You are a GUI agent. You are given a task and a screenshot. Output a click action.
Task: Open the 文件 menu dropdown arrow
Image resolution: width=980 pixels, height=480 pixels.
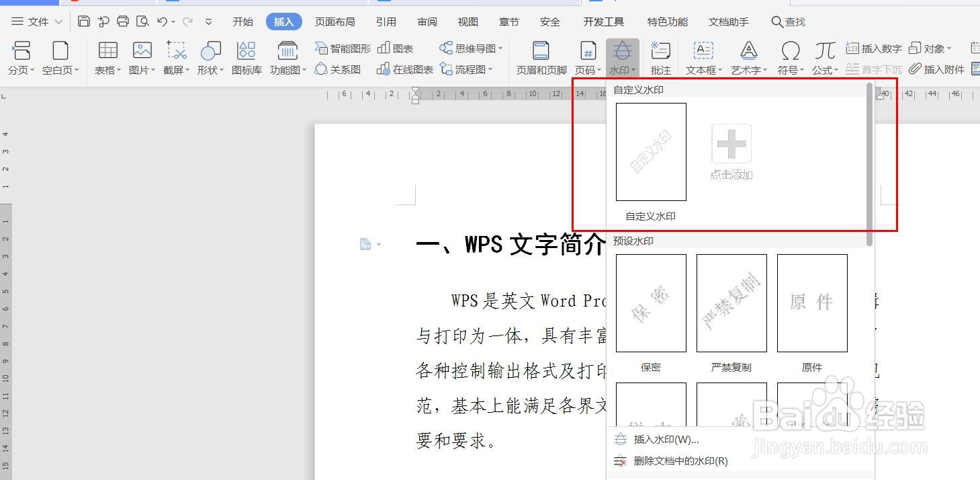coord(58,22)
